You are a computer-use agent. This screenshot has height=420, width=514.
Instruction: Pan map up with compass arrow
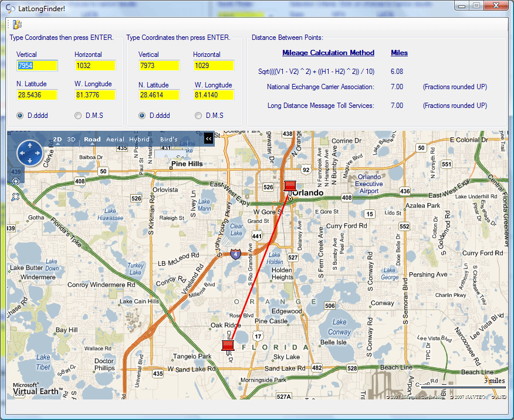[30, 145]
